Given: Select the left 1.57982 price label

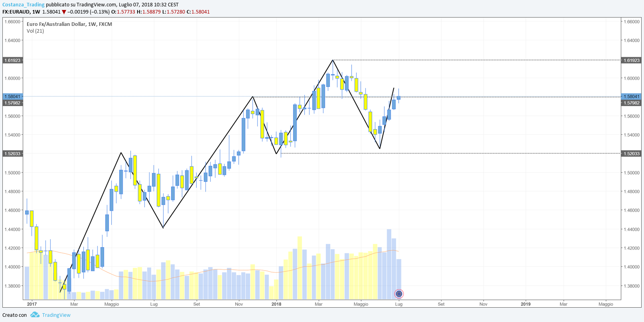Looking at the screenshot, I should 12,103.
